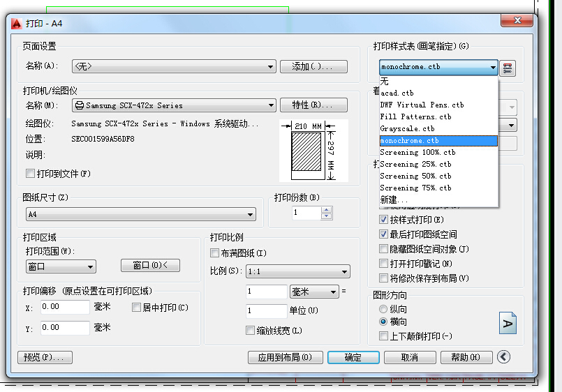Click the AutoCAD logo in title bar
The image size is (562, 392).
[17, 24]
